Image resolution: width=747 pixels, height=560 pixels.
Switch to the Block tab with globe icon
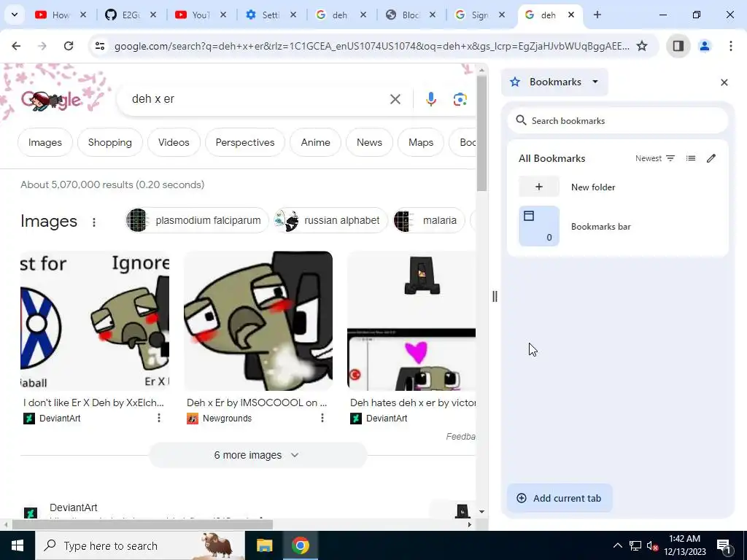(410, 15)
